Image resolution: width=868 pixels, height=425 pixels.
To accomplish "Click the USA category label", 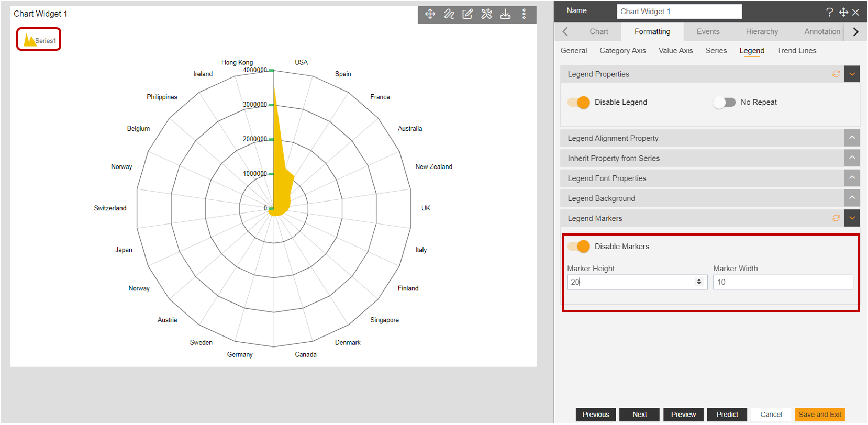I will [301, 62].
